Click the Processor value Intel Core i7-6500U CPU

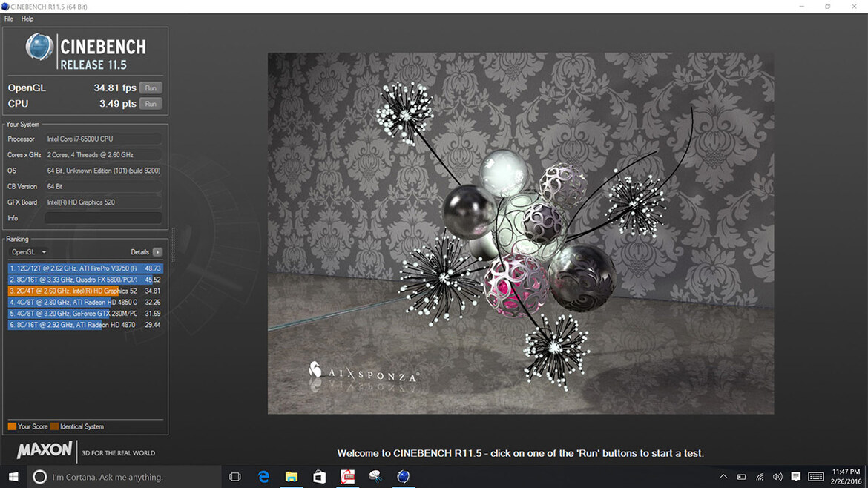(104, 139)
